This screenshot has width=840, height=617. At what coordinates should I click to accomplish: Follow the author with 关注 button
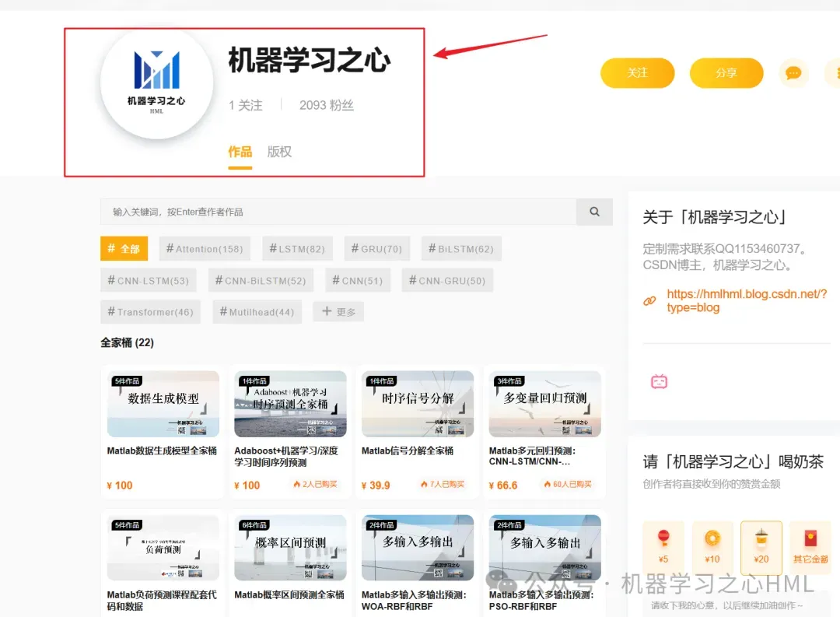(637, 73)
